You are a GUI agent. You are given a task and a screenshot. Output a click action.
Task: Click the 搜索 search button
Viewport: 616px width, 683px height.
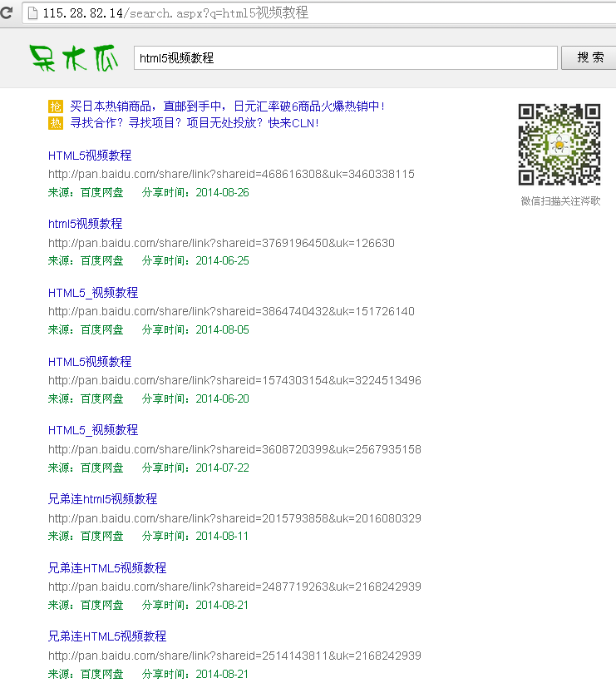click(x=589, y=57)
